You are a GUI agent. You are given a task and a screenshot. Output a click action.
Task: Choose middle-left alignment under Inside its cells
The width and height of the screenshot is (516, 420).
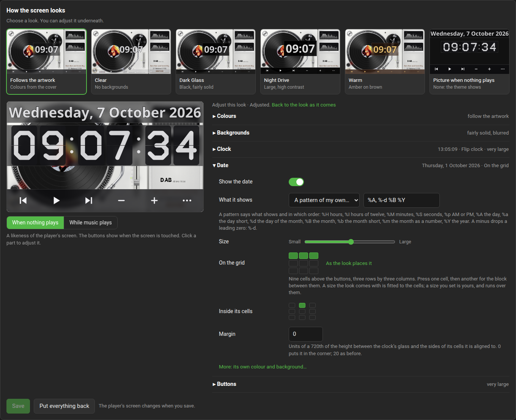[292, 311]
